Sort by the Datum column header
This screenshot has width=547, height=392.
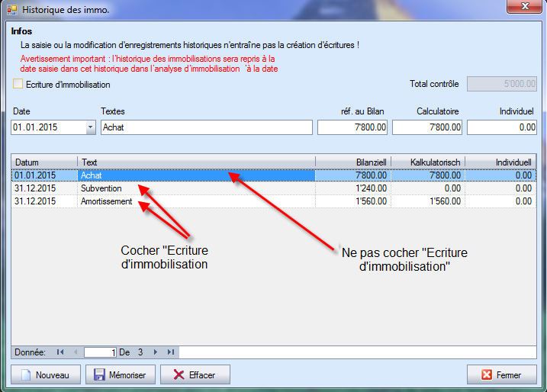[x=44, y=162]
